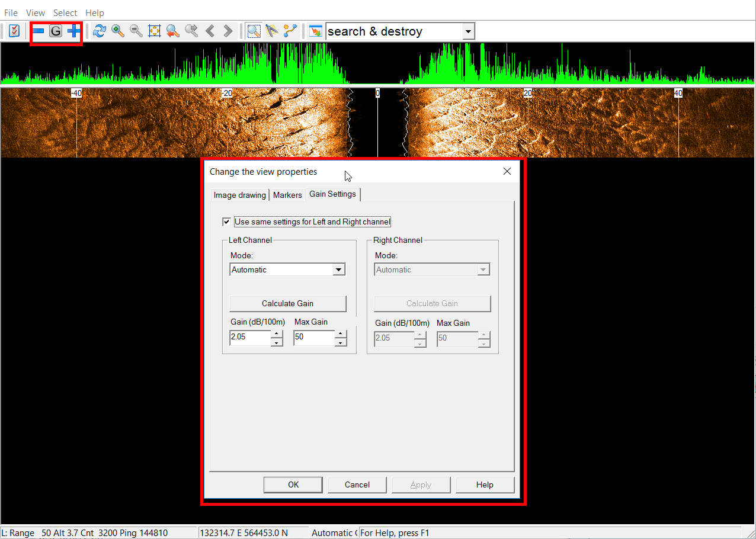Image resolution: width=756 pixels, height=539 pixels.
Task: Click the clipboard checklist properties icon
Action: [14, 31]
